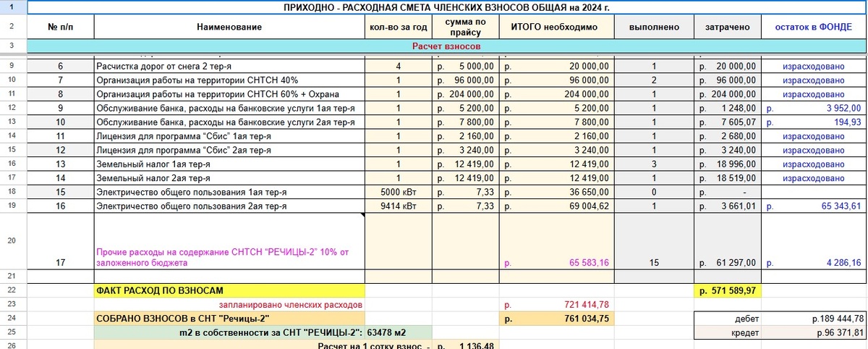Screen dimensions: 868x349
Task: Select the title cell "ПРИХОДНО - РАСХОДНАЯ СМЕТА ЧЛЕНСКИХ ВЗНОСОВ"
Action: tap(446, 7)
